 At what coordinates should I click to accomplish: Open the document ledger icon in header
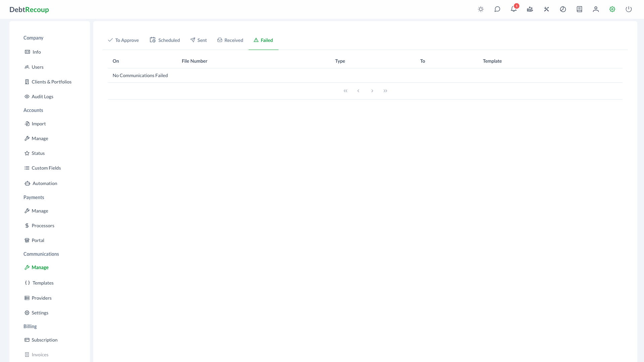(579, 9)
